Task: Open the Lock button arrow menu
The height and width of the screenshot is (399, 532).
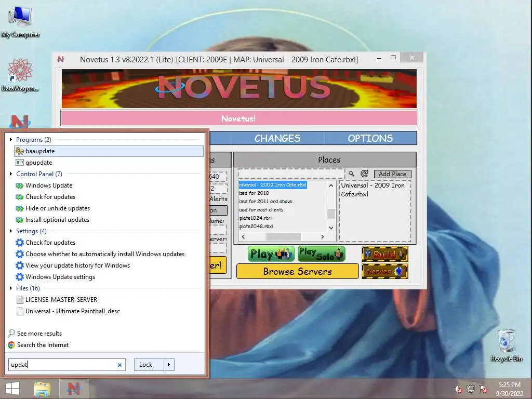Action: point(169,365)
